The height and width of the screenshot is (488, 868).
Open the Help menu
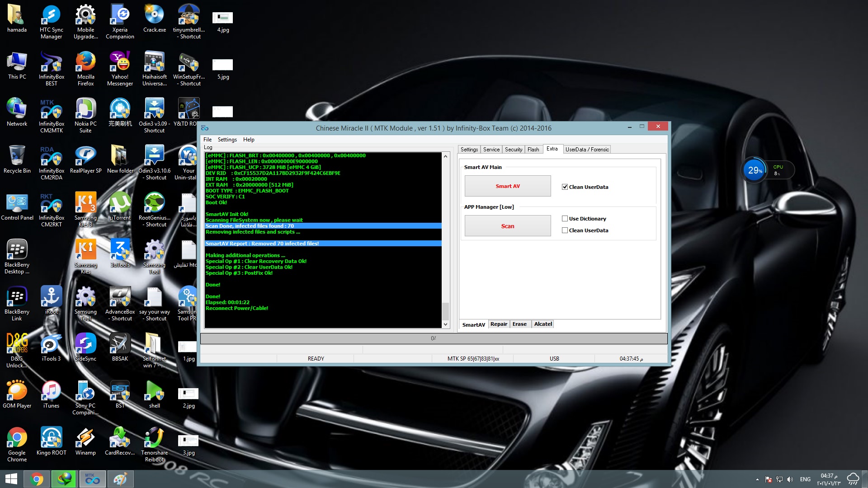249,140
